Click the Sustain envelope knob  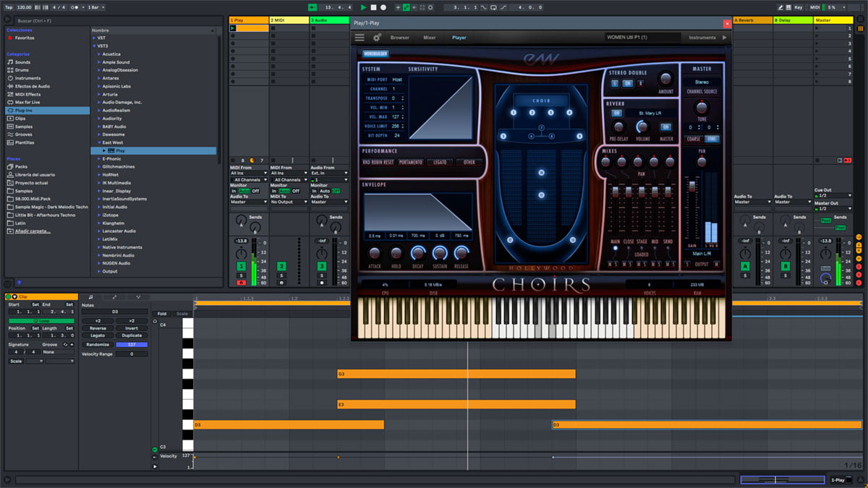[440, 253]
